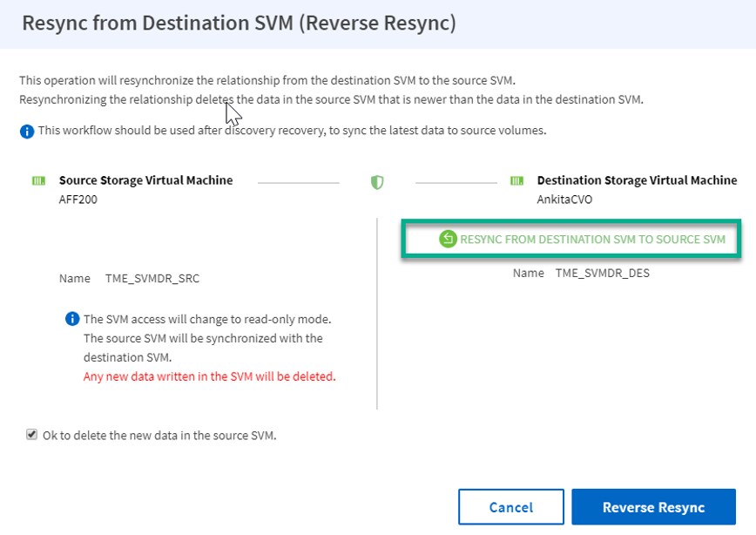Click the green circular resync arrow icon

(x=448, y=239)
